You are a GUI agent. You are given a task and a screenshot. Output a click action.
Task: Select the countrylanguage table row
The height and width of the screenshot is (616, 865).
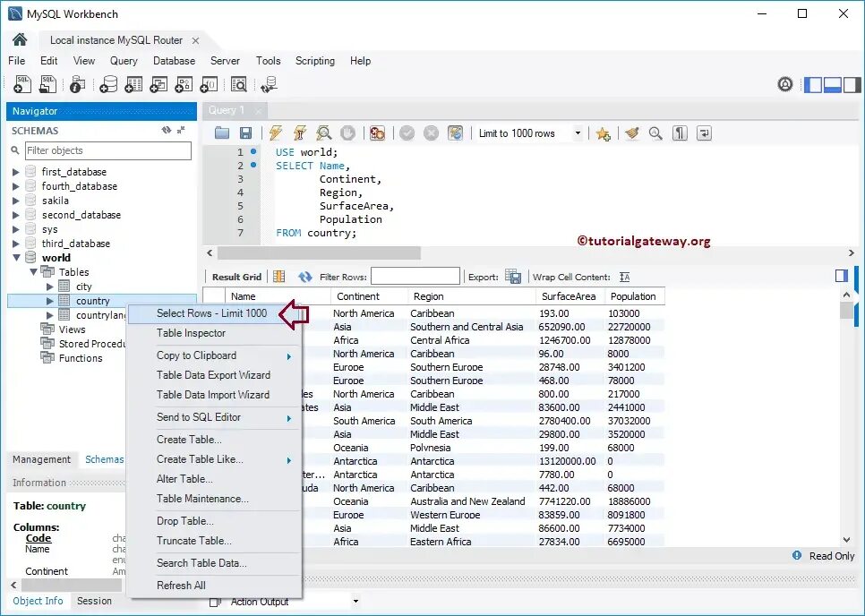[x=101, y=315]
